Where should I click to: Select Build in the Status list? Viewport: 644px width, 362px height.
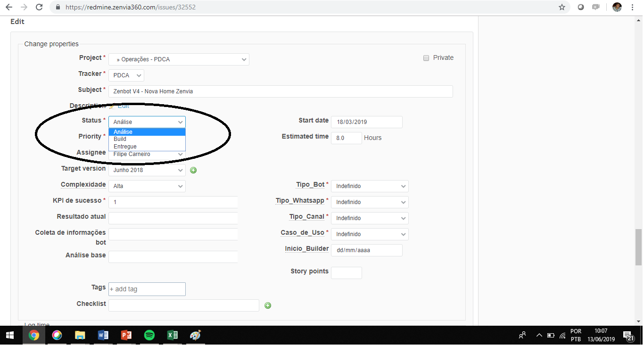[120, 139]
